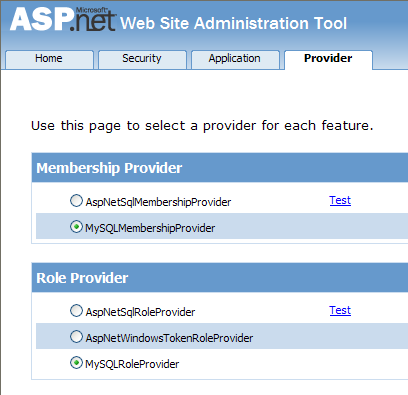Viewport: 408px width, 395px height.
Task: Select the Provider tab
Action: point(328,60)
